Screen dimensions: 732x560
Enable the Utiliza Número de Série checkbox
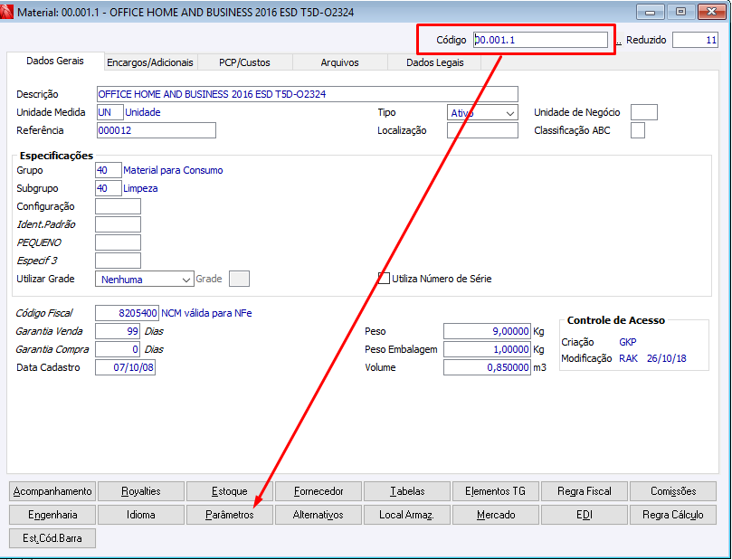coord(384,279)
